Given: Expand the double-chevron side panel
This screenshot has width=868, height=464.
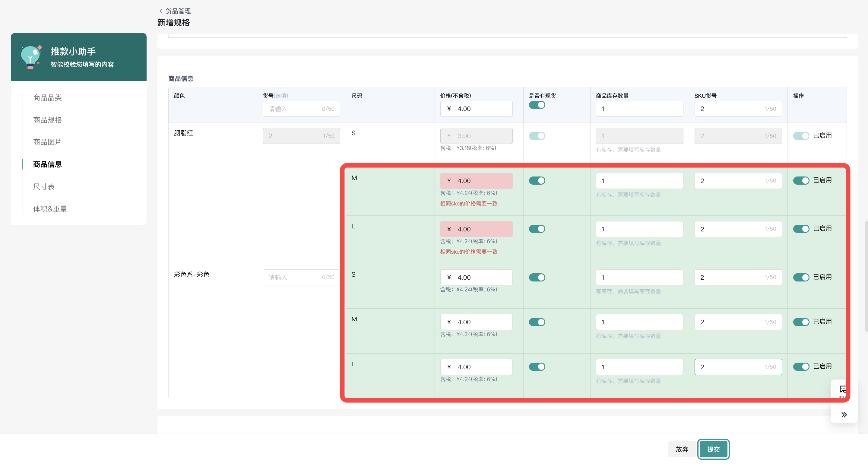Looking at the screenshot, I should pyautogui.click(x=844, y=415).
